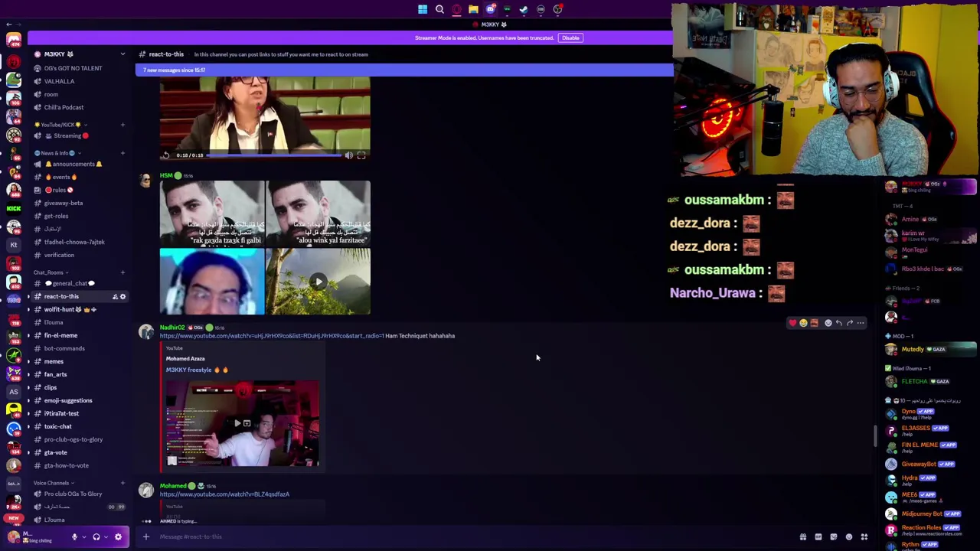
Task: Collapse the Chat_Rooms category
Action: click(x=51, y=272)
